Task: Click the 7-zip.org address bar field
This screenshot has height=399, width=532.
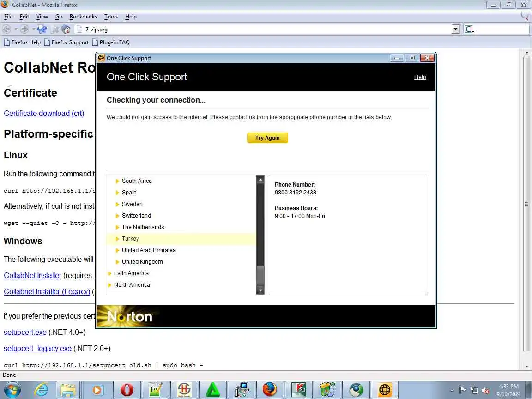Action: (263, 29)
